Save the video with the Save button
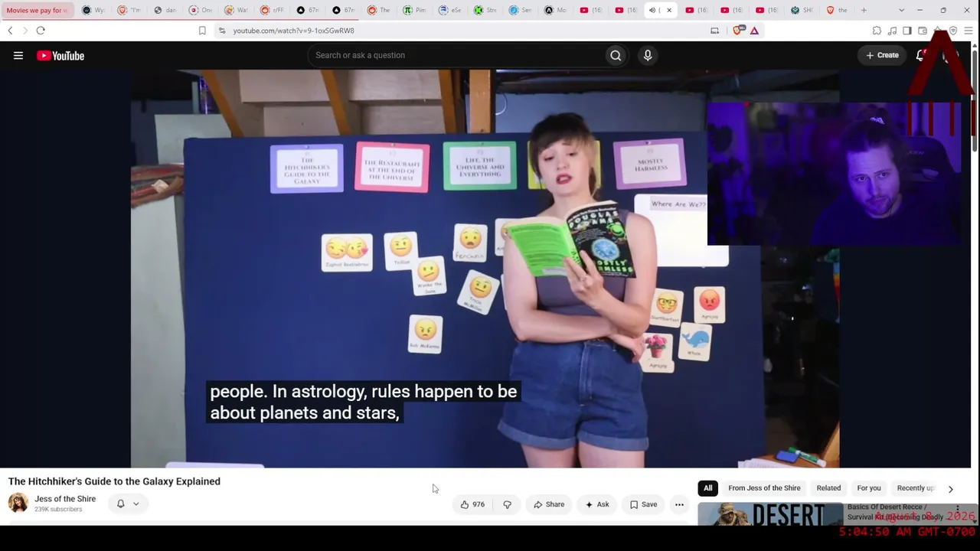 (643, 504)
